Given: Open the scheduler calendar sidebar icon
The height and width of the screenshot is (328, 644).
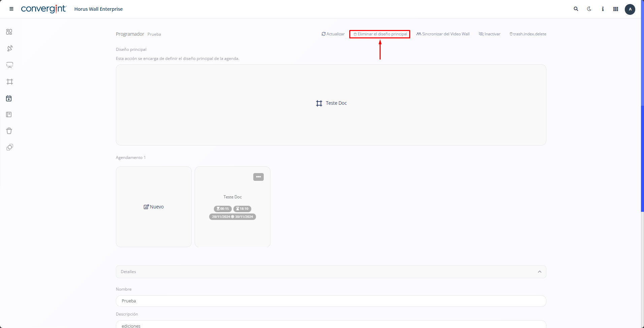Looking at the screenshot, I should [x=9, y=98].
